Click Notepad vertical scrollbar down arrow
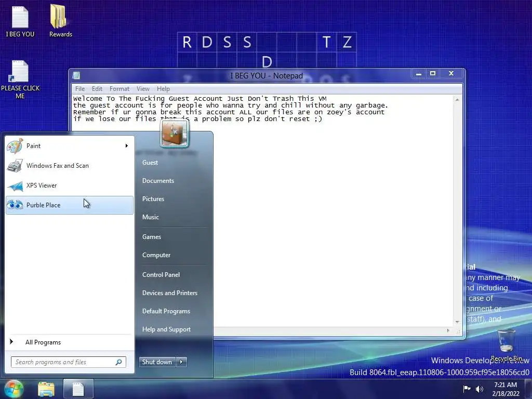 (x=457, y=322)
